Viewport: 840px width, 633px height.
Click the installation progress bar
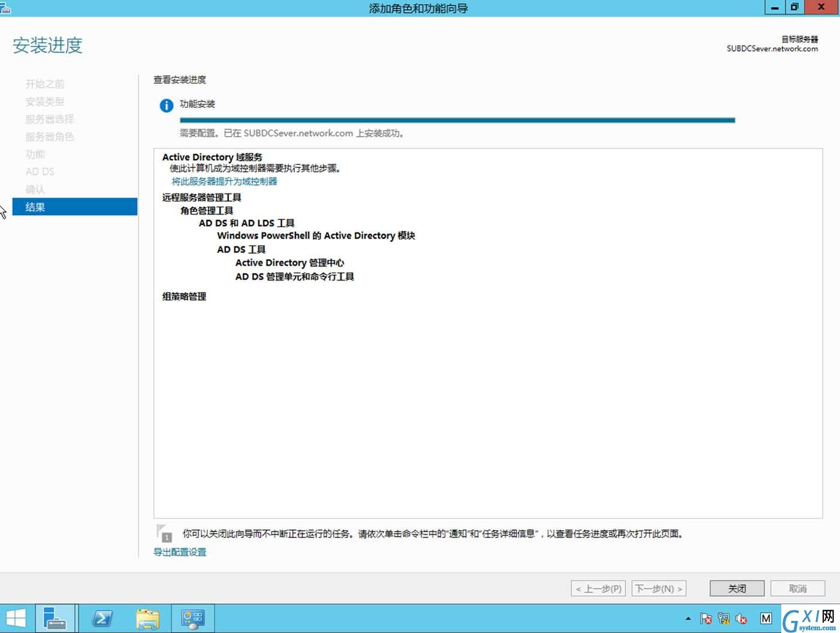coord(457,120)
